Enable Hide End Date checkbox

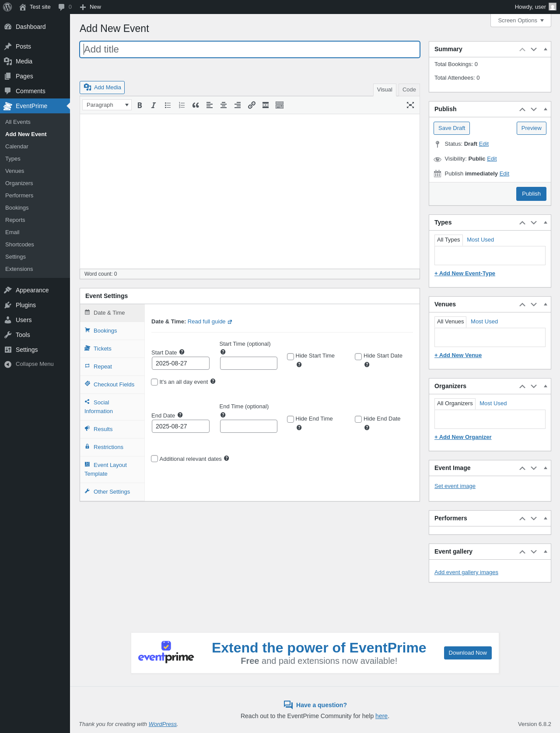358,419
